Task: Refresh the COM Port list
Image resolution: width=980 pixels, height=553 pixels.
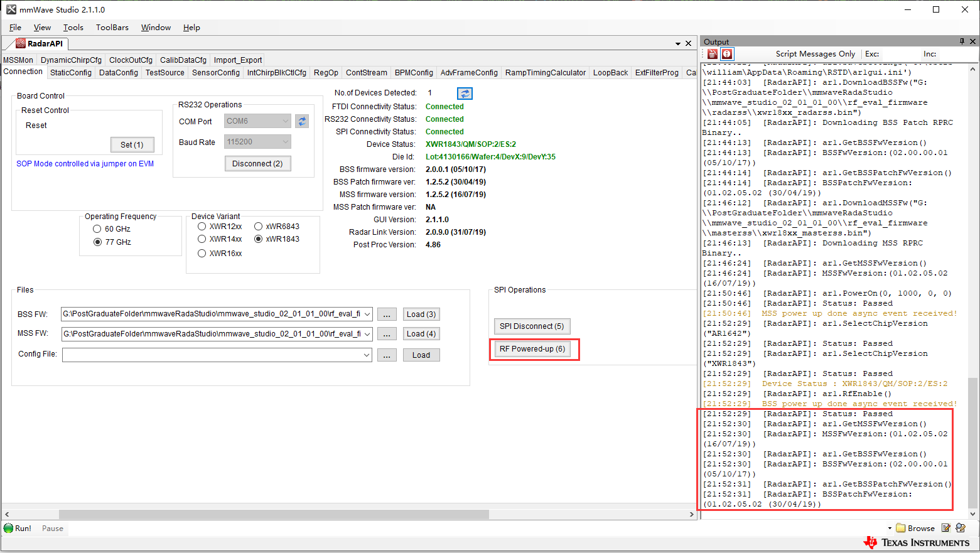Action: coord(302,121)
